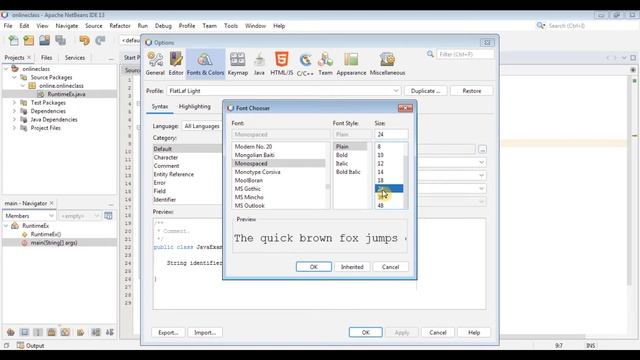Click the Duplicate... button

pos(425,91)
